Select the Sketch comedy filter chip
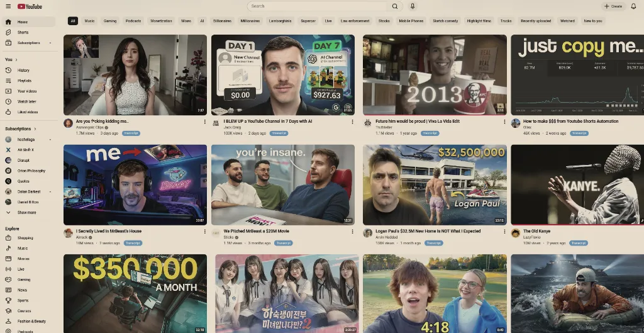 tap(445, 21)
